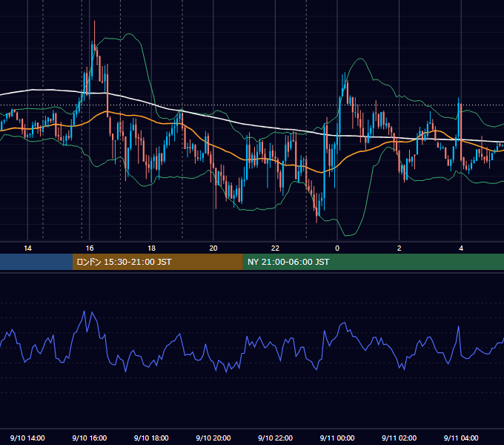Screen dimensions: 504x445
Task: Click the '9/10 22:00' date label
Action: click(x=276, y=438)
